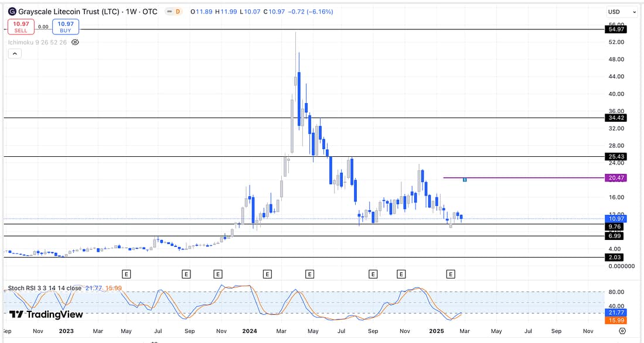The image size is (644, 343).
Task: Click the Grayscale symbol logo icon
Action: pos(12,11)
